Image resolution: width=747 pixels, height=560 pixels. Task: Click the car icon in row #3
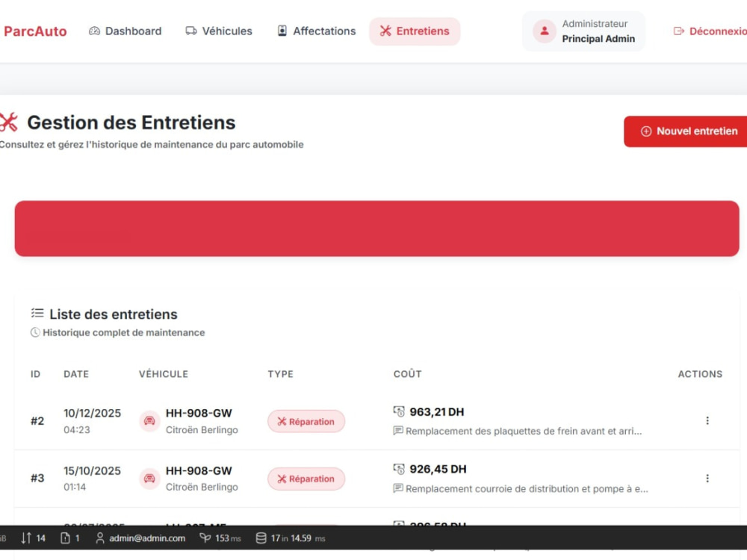[x=149, y=478]
